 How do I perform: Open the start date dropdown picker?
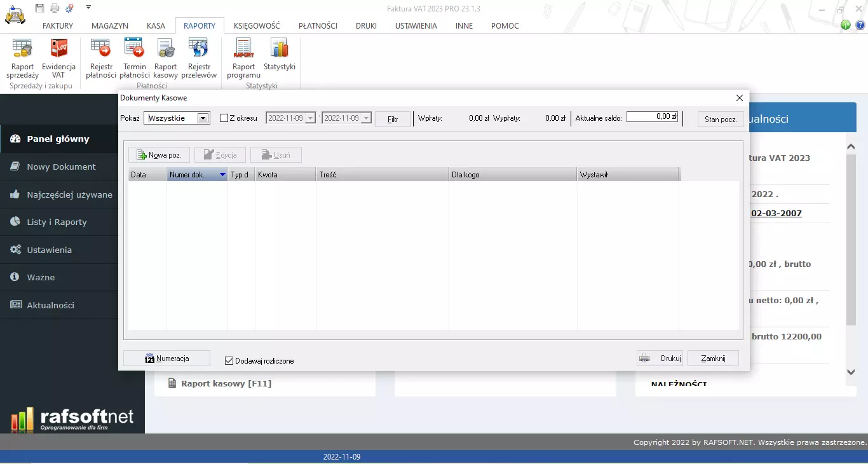tap(310, 118)
